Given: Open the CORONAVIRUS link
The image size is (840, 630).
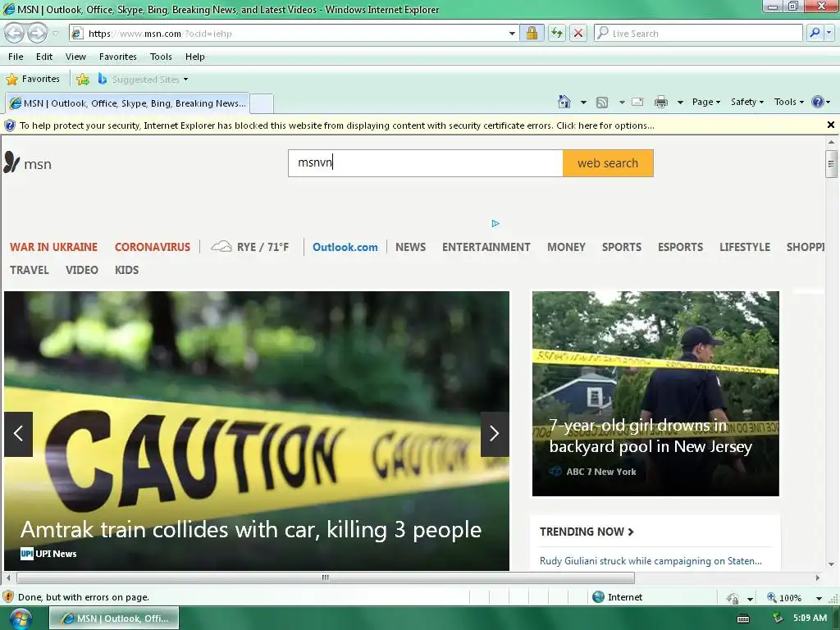Looking at the screenshot, I should point(152,247).
